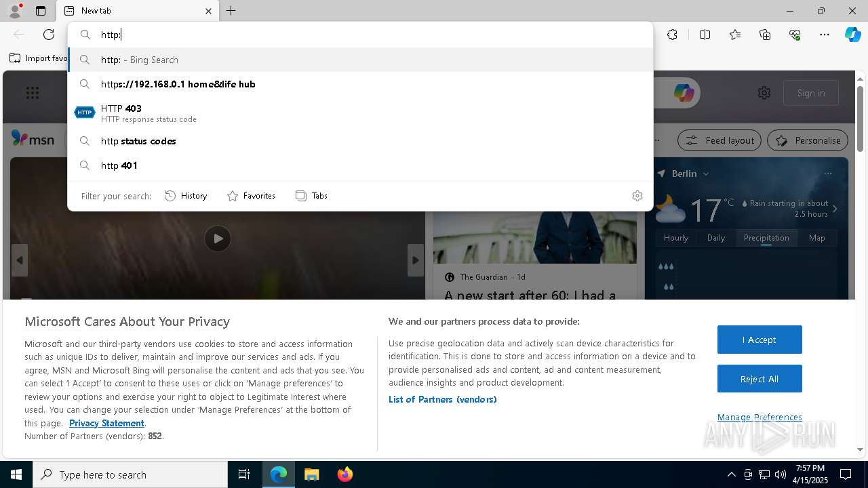Image resolution: width=868 pixels, height=488 pixels.
Task: Open The Guardian article headline
Action: click(530, 295)
